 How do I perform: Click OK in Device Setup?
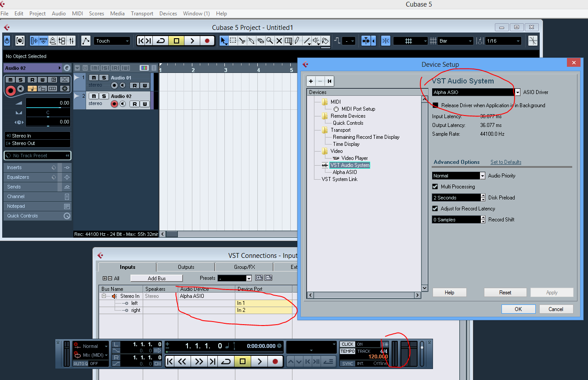[x=518, y=309]
